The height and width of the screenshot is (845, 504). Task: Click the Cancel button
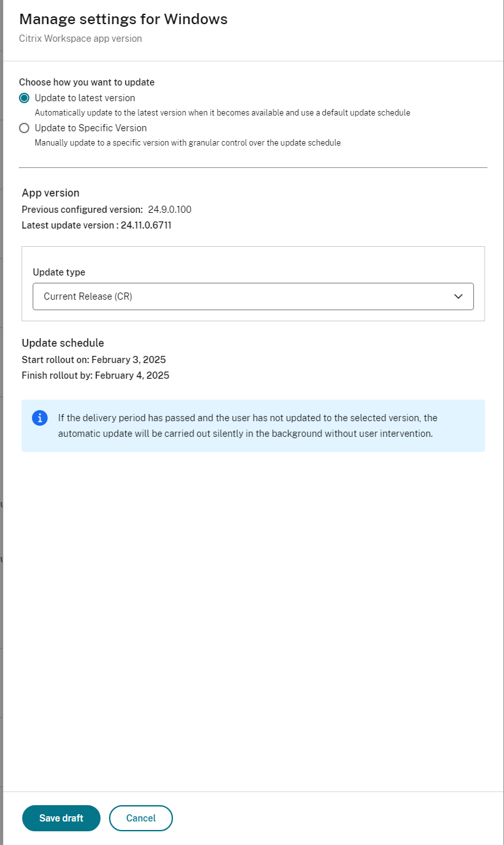140,818
